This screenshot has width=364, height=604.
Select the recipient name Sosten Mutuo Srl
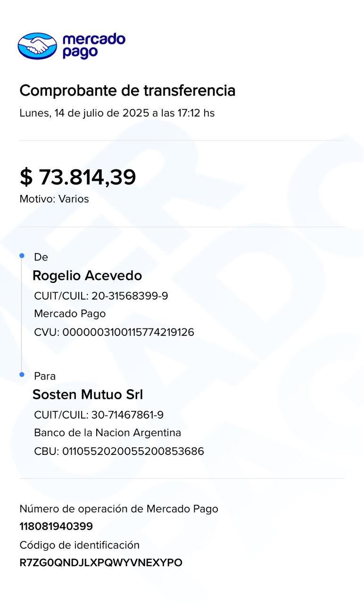[88, 394]
